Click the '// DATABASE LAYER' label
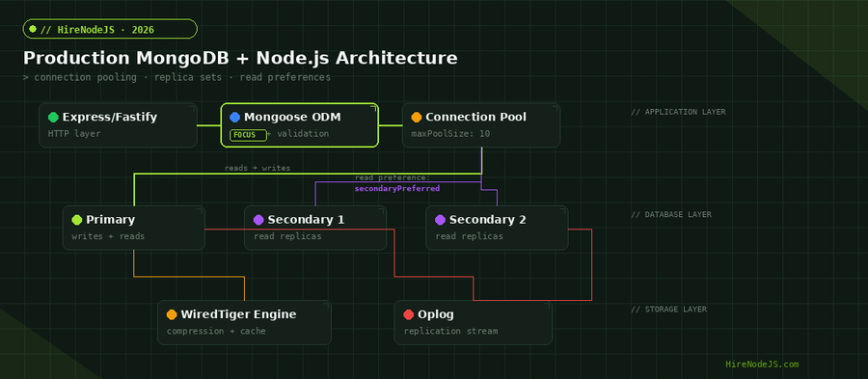Screen dimensions: 868x379 [671, 215]
